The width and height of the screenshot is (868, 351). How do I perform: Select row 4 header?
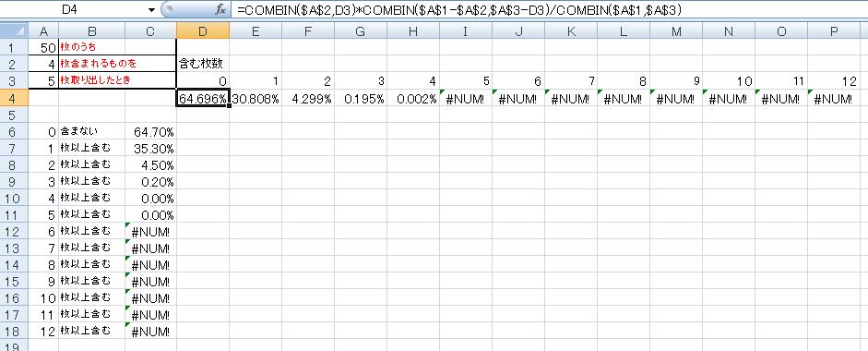(13, 98)
